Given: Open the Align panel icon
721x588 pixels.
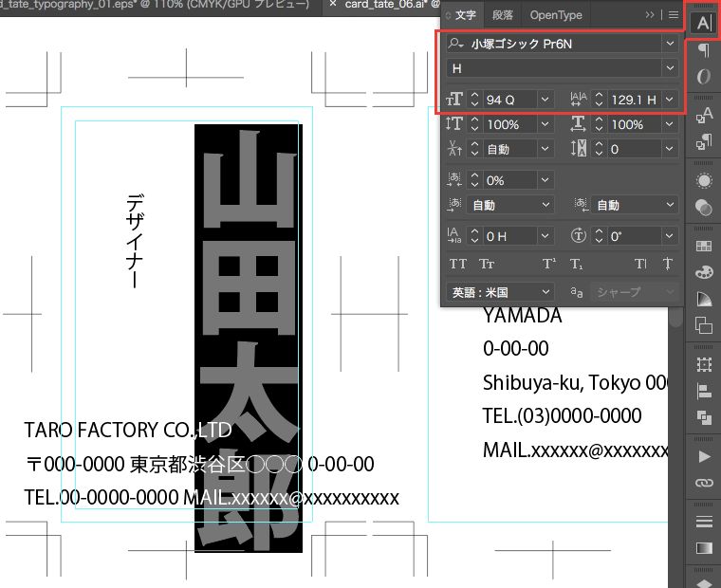Looking at the screenshot, I should [x=703, y=391].
